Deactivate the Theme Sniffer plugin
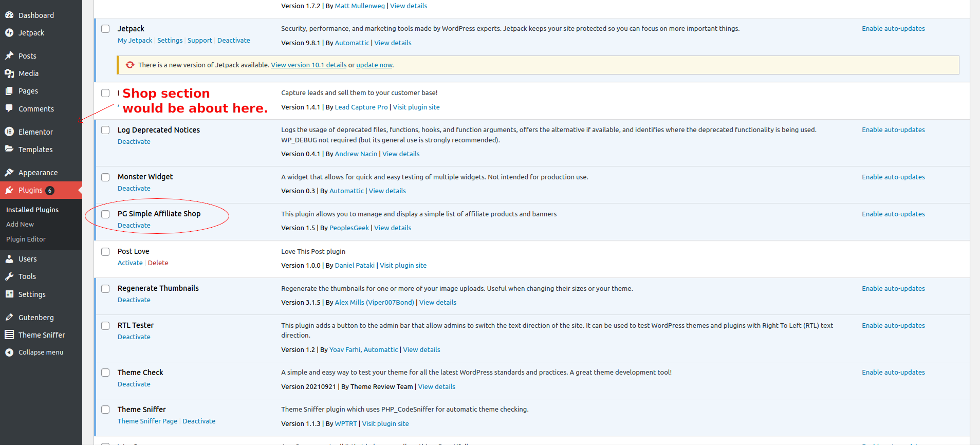 pos(199,421)
